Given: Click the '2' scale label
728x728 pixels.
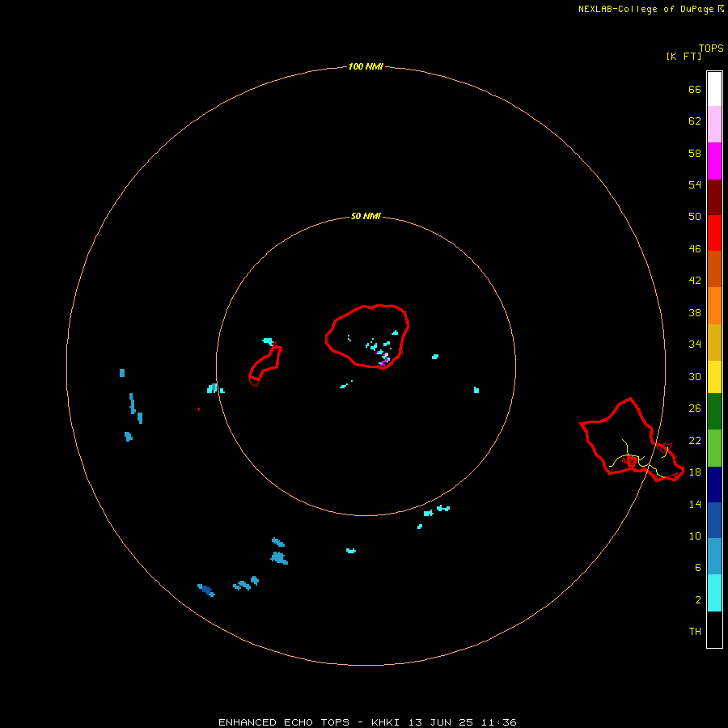Looking at the screenshot, I should (x=698, y=600).
